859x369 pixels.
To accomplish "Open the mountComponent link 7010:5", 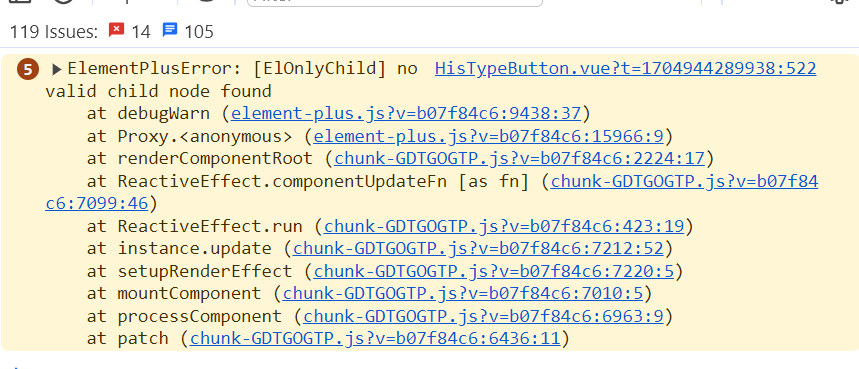I will pos(462,293).
